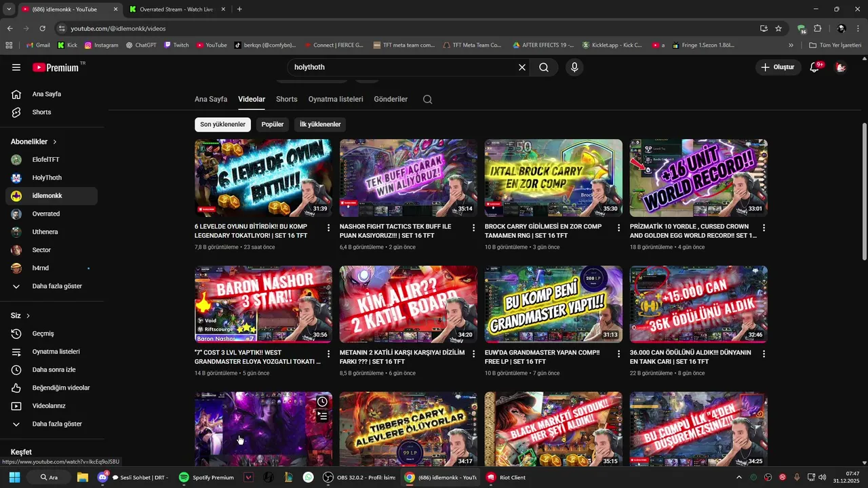
Task: Open options for BROCK CARRY video
Action: click(x=618, y=228)
